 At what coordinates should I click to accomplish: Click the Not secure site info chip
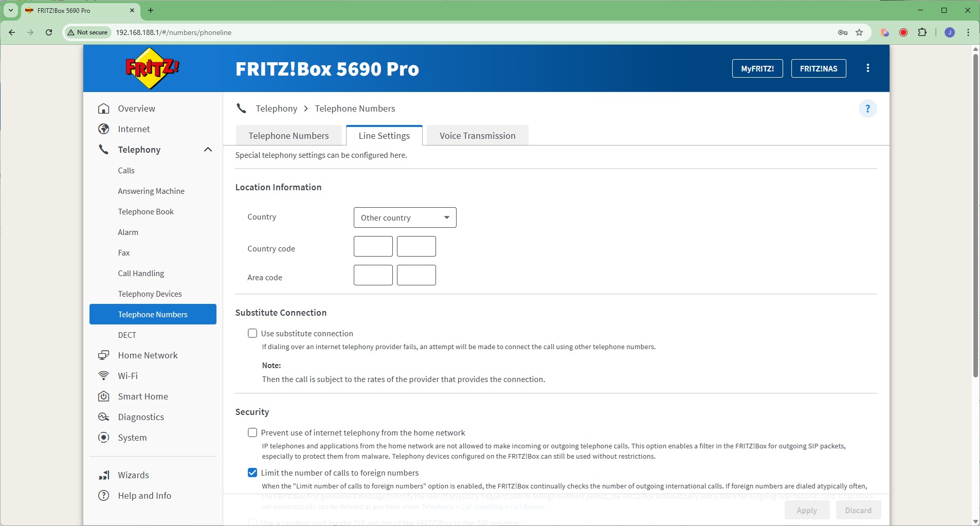click(88, 32)
